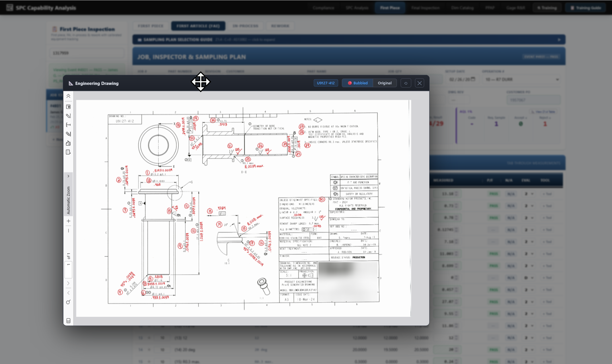This screenshot has width=612, height=364.
Task: Switch the drawing view to Original
Action: click(384, 83)
